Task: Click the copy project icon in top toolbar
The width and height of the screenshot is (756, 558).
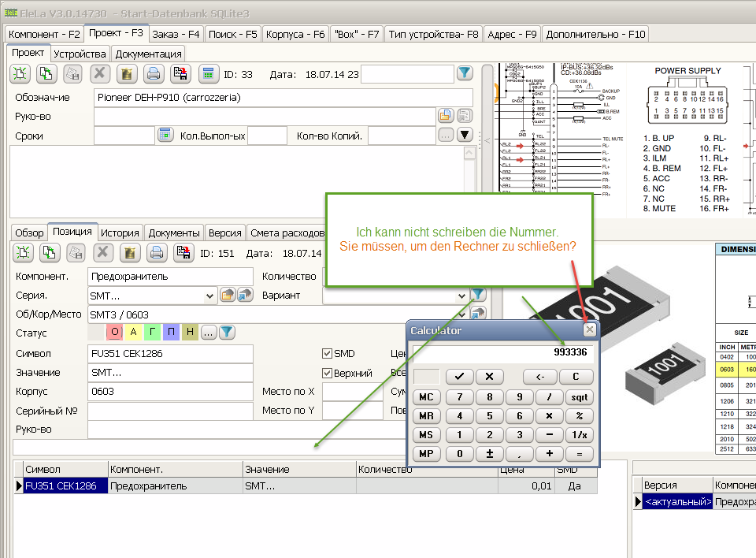Action: (46, 74)
